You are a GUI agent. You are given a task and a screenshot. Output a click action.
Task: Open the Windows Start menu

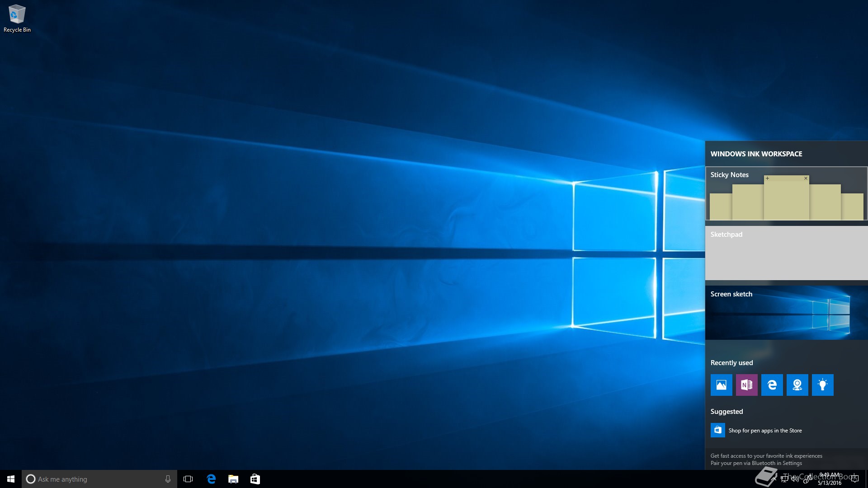pos(11,479)
